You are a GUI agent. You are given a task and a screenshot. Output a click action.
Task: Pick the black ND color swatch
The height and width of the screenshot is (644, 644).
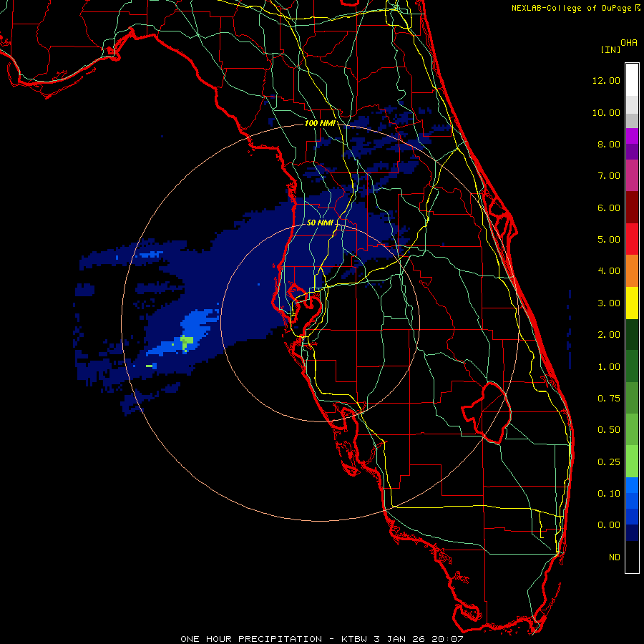click(x=632, y=557)
